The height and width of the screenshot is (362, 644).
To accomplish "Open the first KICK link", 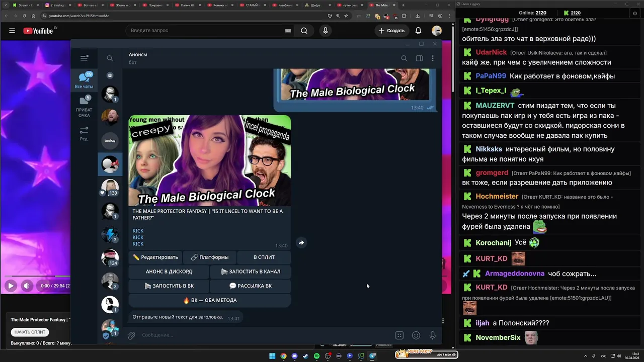I will 138,231.
